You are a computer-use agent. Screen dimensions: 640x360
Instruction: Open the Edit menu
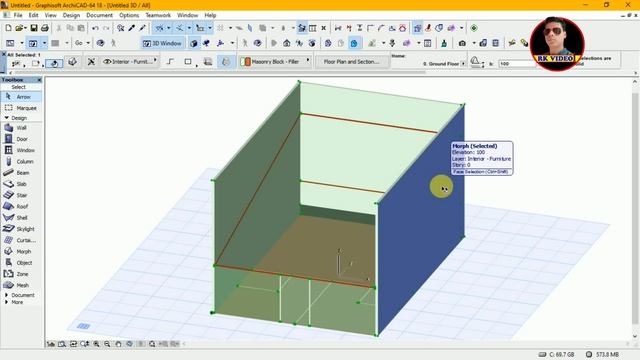point(33,15)
